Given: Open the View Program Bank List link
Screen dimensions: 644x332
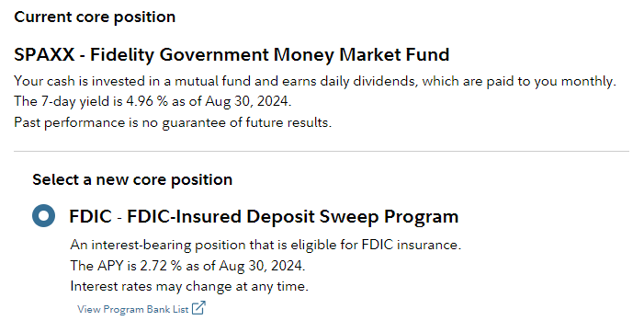Looking at the screenshot, I should coord(141,309).
